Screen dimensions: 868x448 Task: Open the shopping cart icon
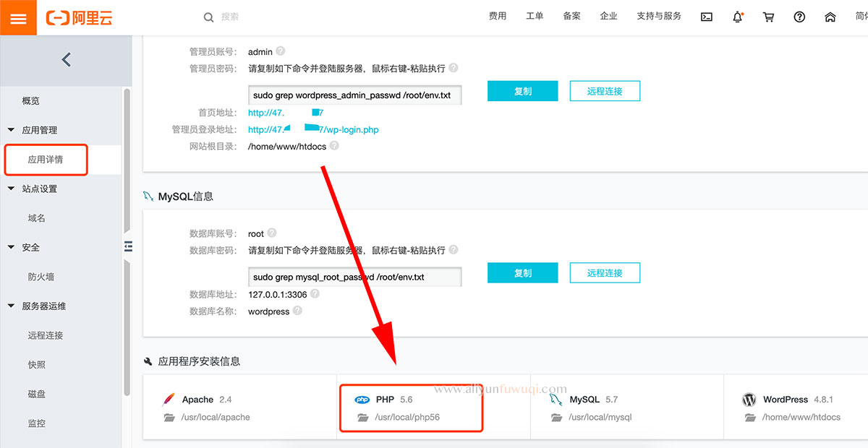(x=768, y=17)
